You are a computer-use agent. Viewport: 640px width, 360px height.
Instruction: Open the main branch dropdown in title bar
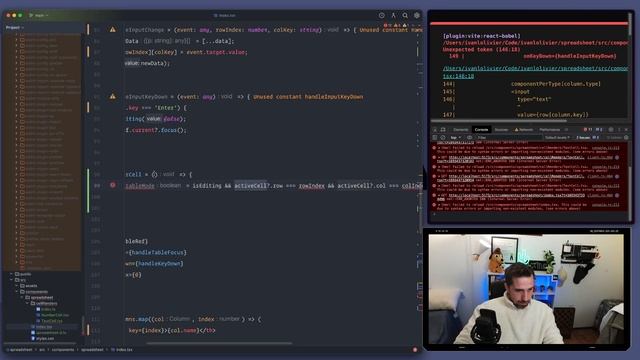(x=39, y=15)
